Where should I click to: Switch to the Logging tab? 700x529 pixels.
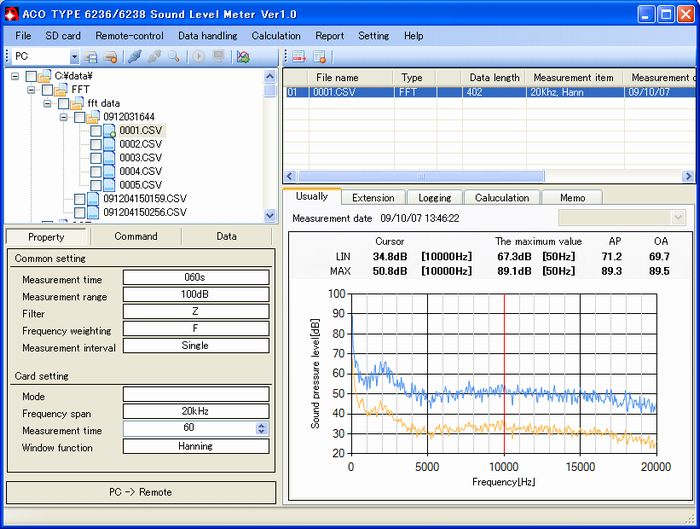coord(435,198)
